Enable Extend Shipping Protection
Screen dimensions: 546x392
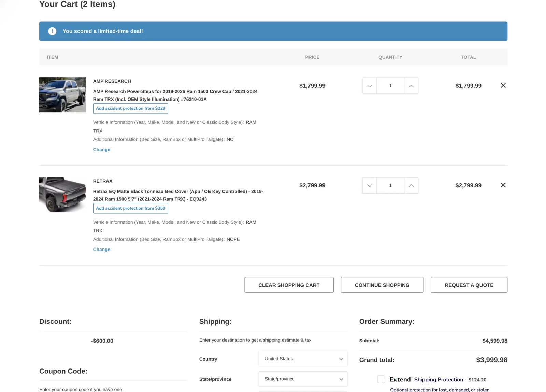point(381,379)
